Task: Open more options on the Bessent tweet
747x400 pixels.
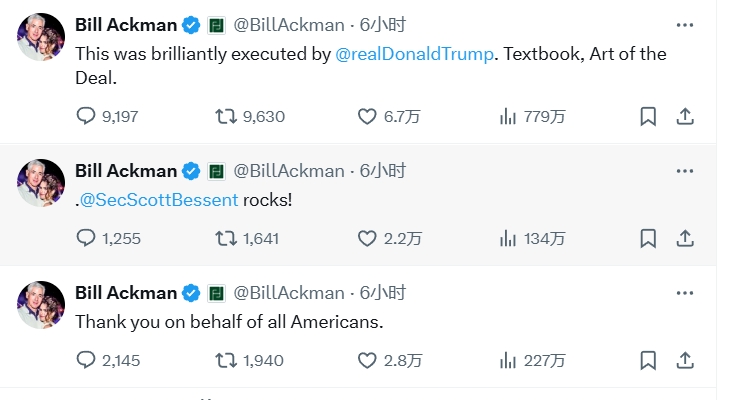Action: [x=685, y=171]
